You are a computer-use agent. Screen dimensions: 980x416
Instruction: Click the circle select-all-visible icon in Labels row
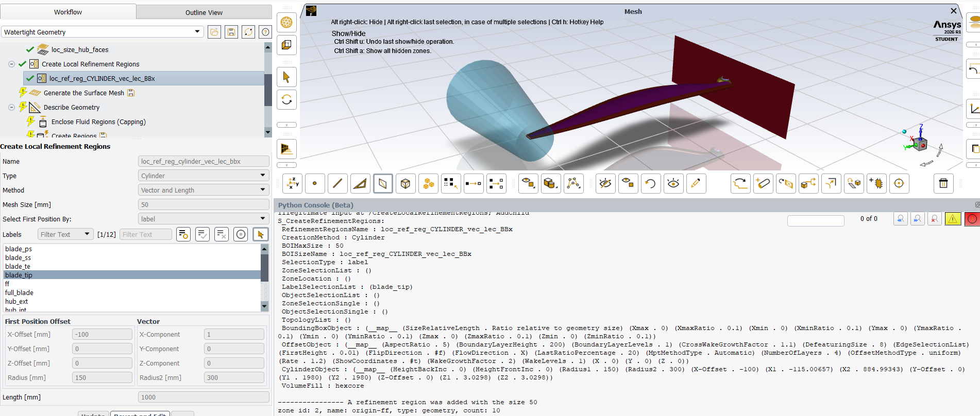[x=241, y=234]
